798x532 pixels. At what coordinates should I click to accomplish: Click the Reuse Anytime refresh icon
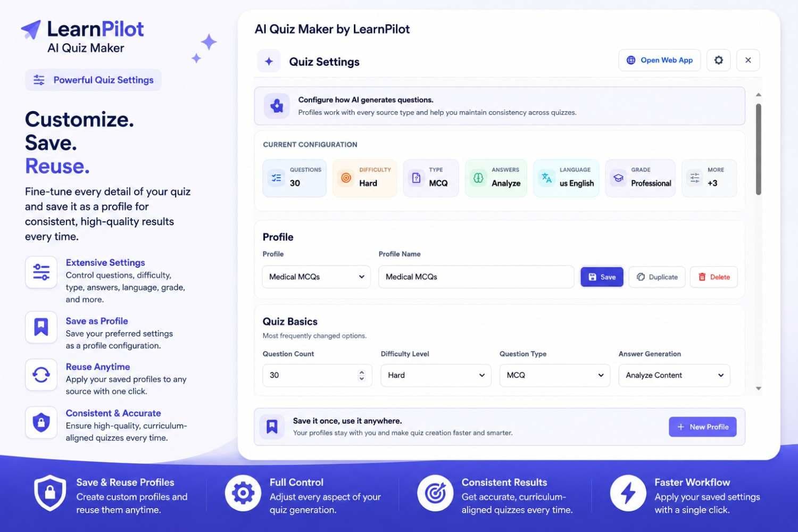pos(41,375)
